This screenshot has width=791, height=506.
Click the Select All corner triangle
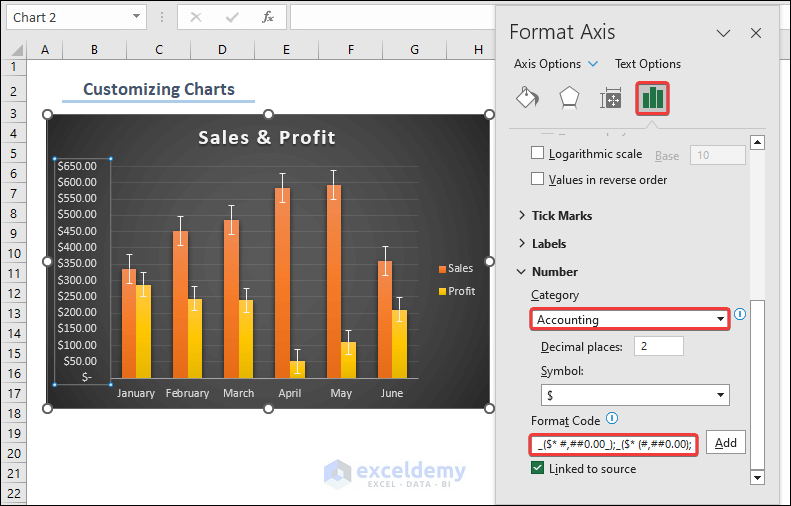point(17,50)
